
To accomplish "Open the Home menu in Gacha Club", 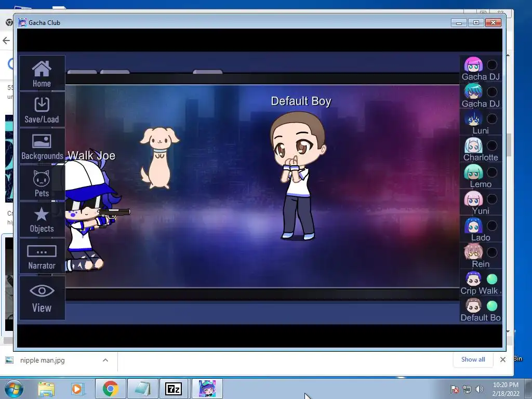I will coord(42,73).
